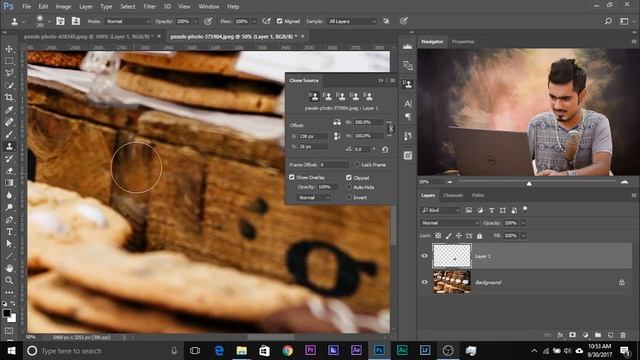The height and width of the screenshot is (360, 640).
Task: Select the Gradient tool
Action: coord(9,183)
